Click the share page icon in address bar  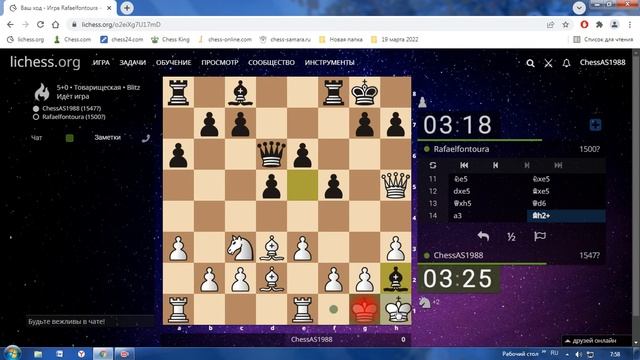pyautogui.click(x=550, y=24)
